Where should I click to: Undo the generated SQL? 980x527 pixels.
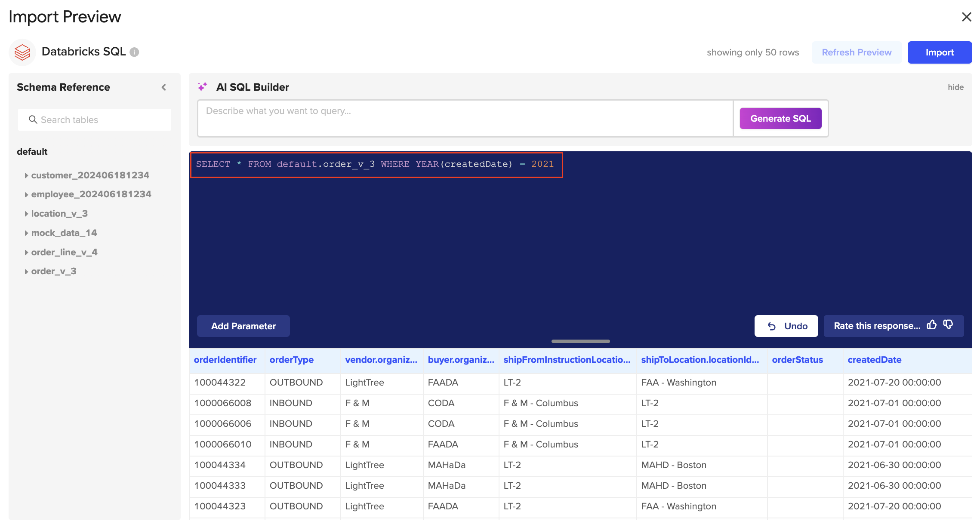pos(786,326)
